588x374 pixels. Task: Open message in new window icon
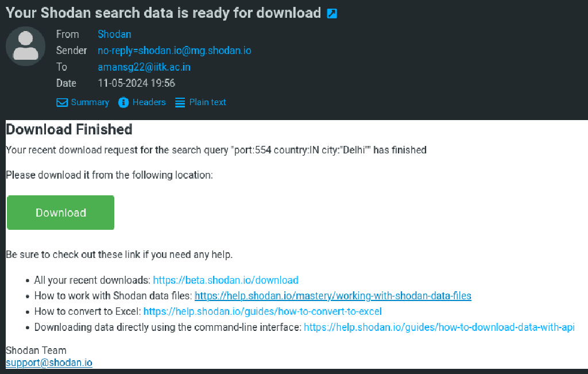(332, 14)
